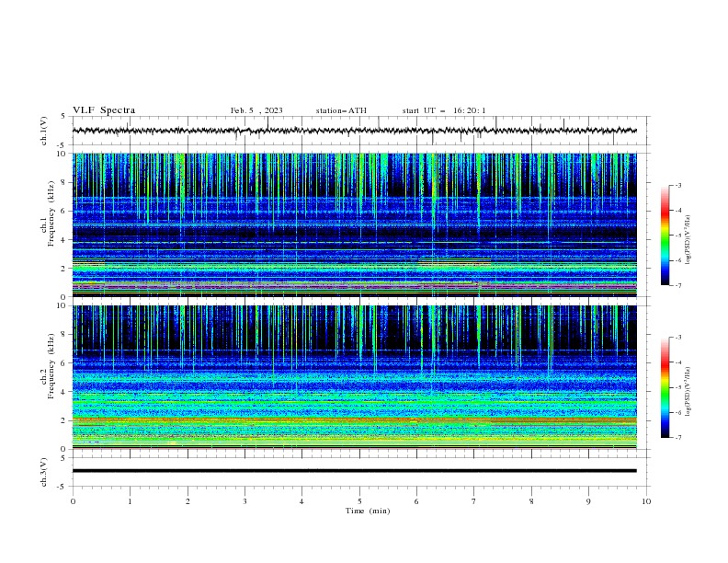Click the "station=ATH" label
Image resolution: width=728 pixels, height=563 pixels.
click(x=341, y=110)
